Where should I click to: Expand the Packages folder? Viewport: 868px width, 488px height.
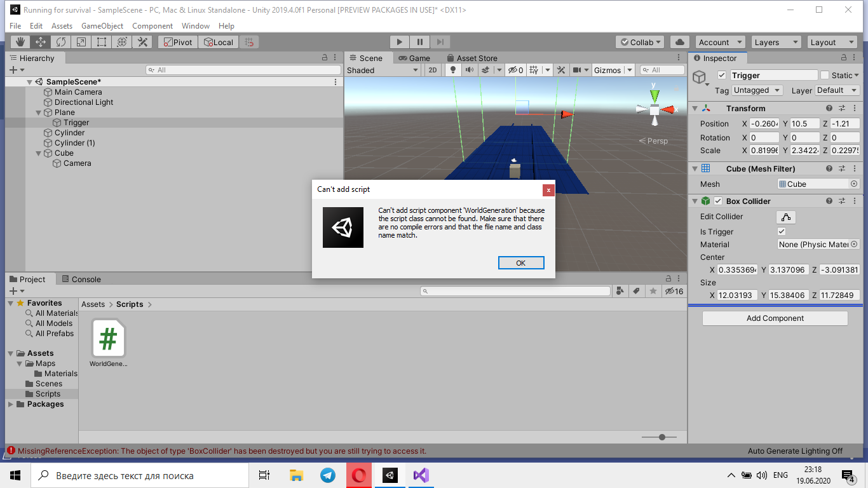coord(11,404)
